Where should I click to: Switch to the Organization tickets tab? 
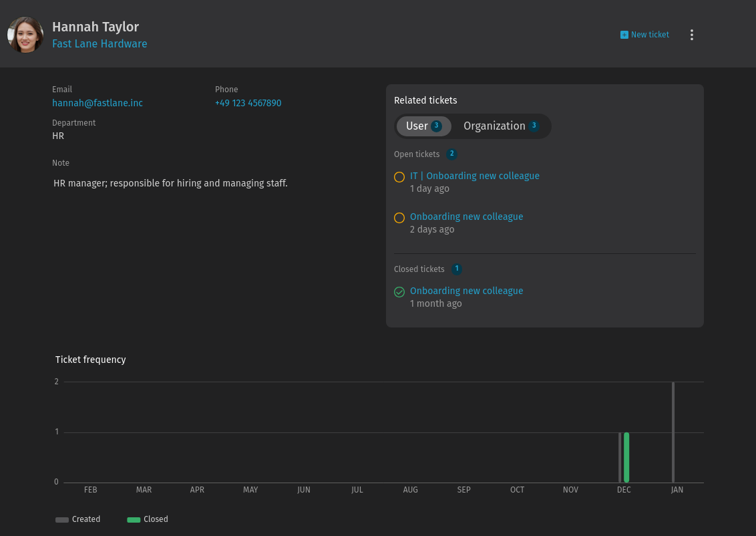(501, 126)
